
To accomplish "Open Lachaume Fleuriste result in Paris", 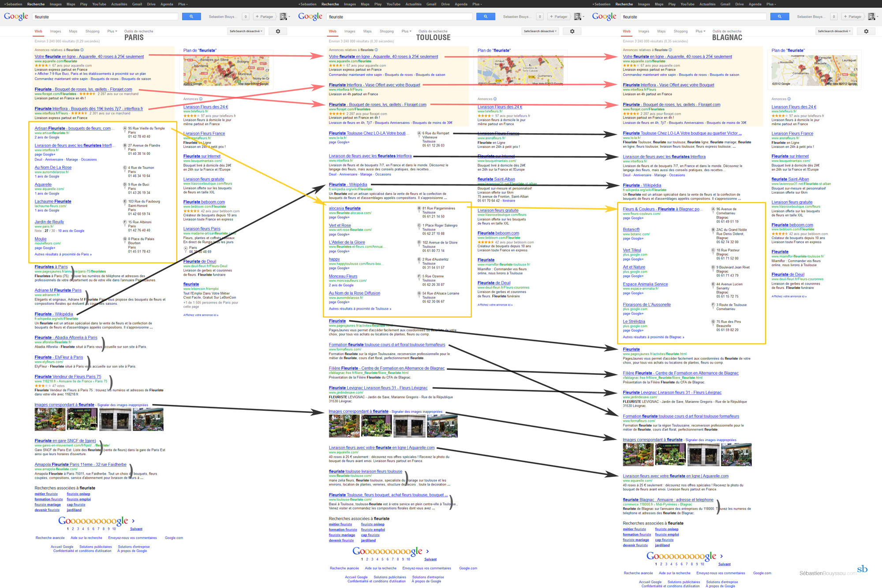I will (53, 201).
